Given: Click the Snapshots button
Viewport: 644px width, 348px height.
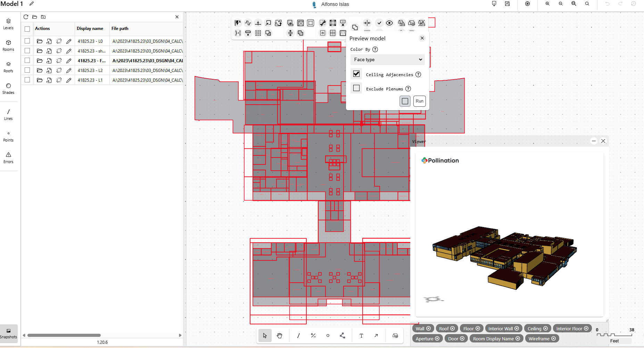Looking at the screenshot, I should (x=8, y=333).
